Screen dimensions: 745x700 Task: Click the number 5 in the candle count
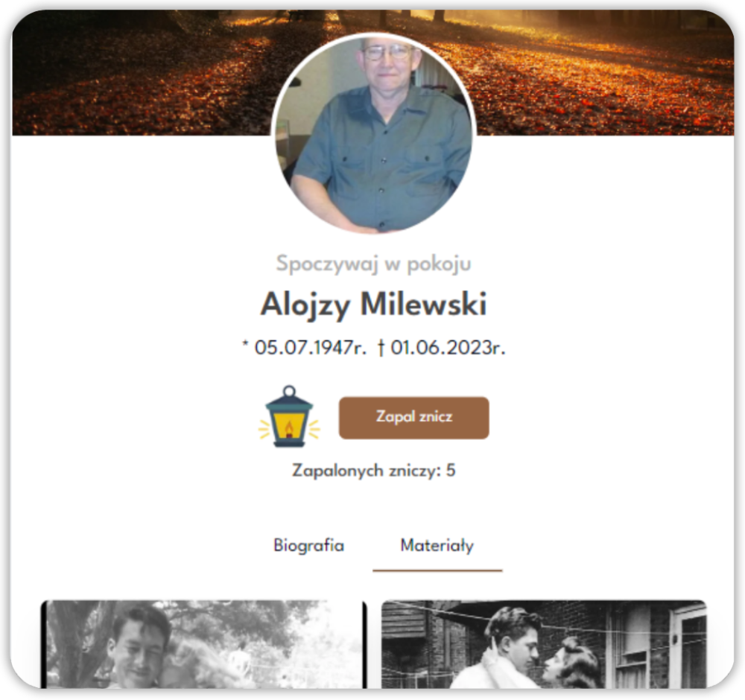(451, 470)
